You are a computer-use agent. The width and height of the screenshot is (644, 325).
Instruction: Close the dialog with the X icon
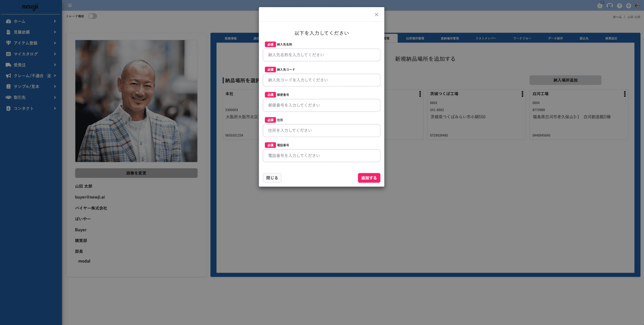[376, 14]
